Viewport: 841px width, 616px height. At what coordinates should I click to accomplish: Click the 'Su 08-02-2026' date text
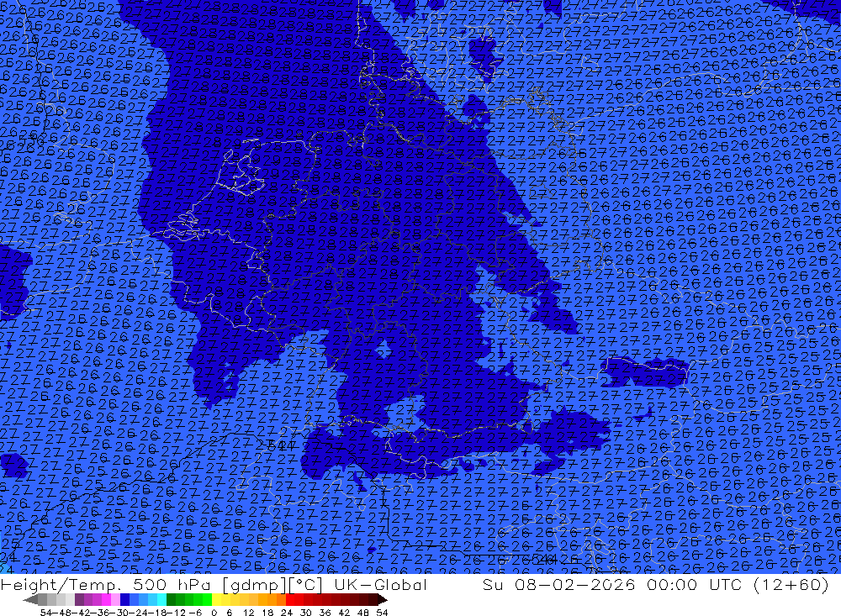559,584
